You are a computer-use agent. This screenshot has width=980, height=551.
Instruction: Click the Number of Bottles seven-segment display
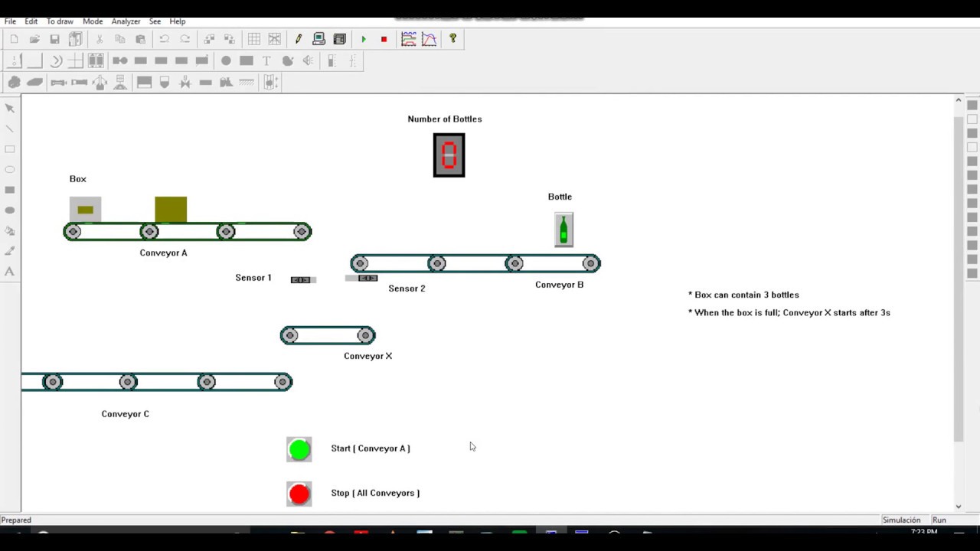pyautogui.click(x=449, y=155)
